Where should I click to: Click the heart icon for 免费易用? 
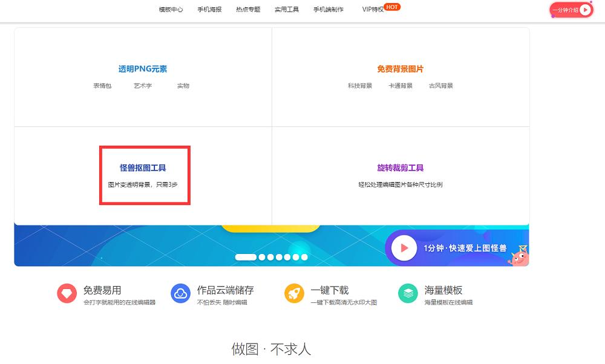click(x=67, y=292)
